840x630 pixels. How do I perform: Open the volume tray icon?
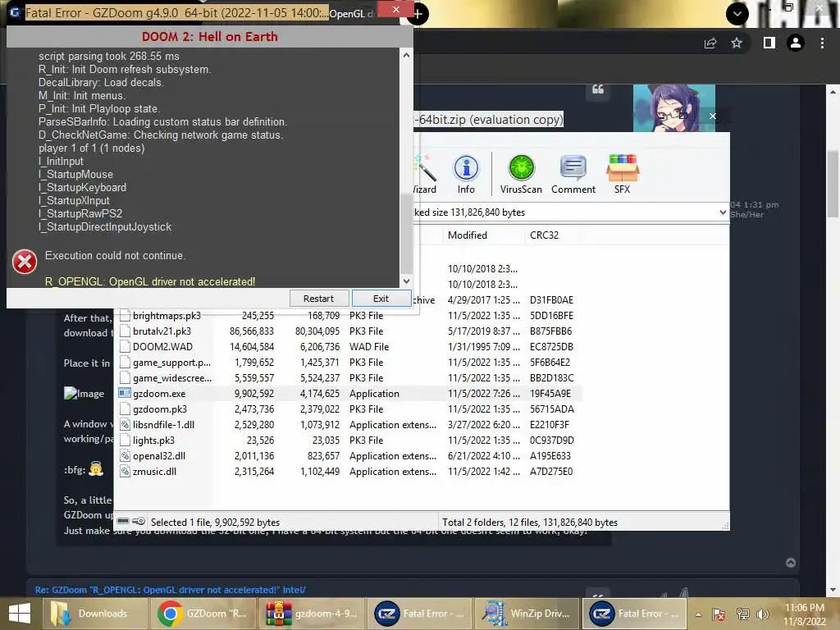763,614
